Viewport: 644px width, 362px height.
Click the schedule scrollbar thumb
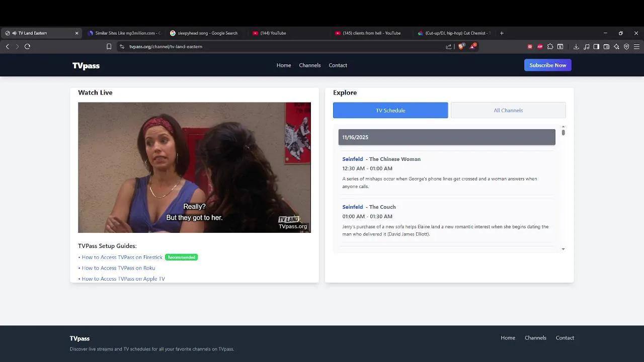tap(563, 133)
